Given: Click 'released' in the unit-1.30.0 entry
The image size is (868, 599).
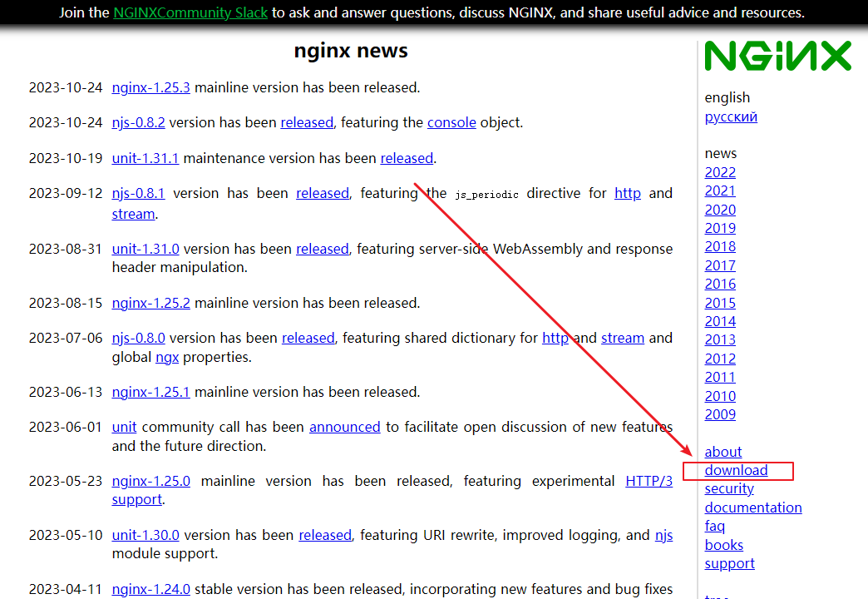Looking at the screenshot, I should 326,535.
